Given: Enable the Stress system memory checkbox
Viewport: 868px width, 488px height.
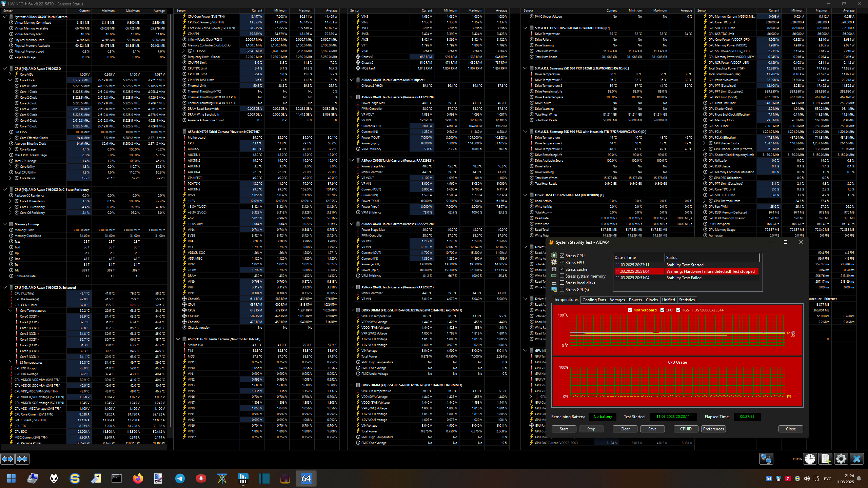Looking at the screenshot, I should 562,276.
